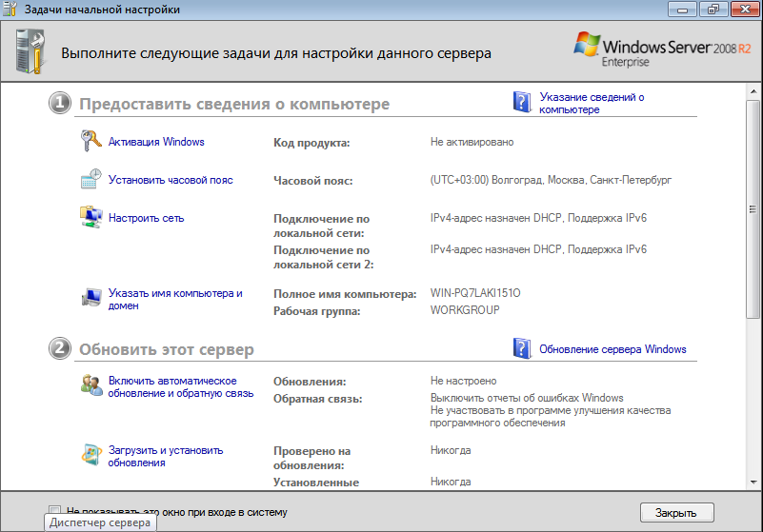Open help link Обновление сервера Windows
This screenshot has width=763, height=532.
coord(612,349)
